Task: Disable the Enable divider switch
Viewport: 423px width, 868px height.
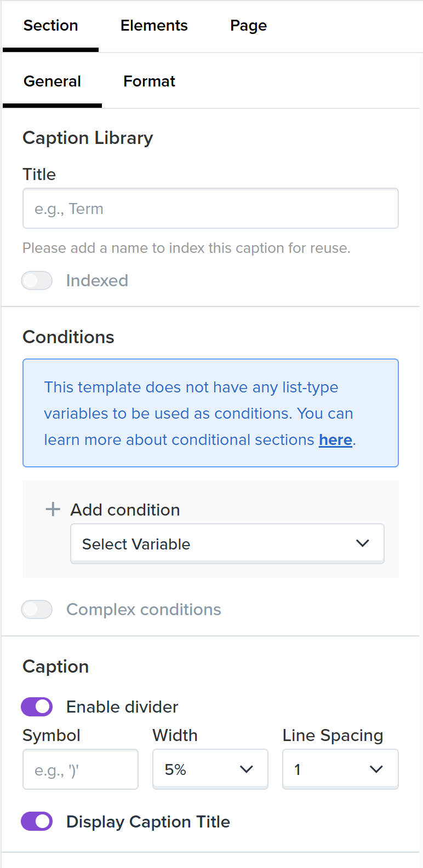Action: pyautogui.click(x=37, y=707)
